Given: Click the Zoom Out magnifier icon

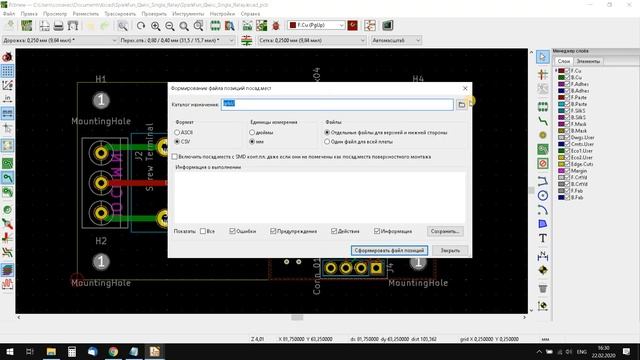Looking at the screenshot, I should pos(169,26).
